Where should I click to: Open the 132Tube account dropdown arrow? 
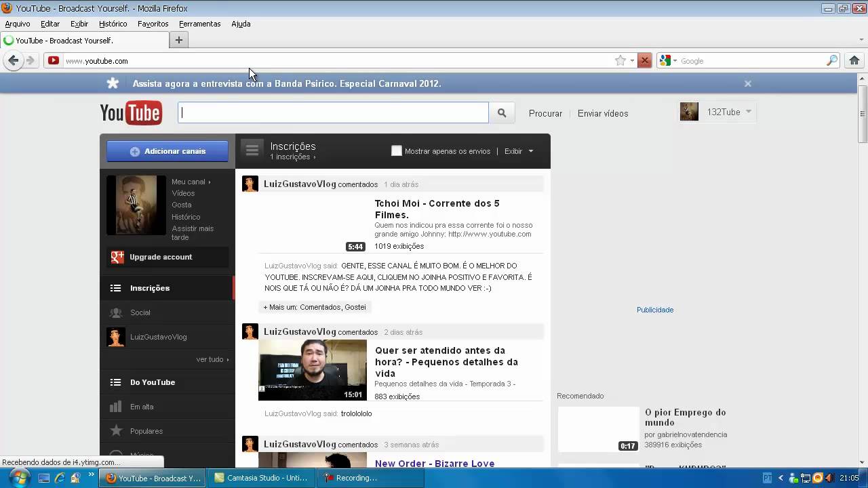(749, 112)
